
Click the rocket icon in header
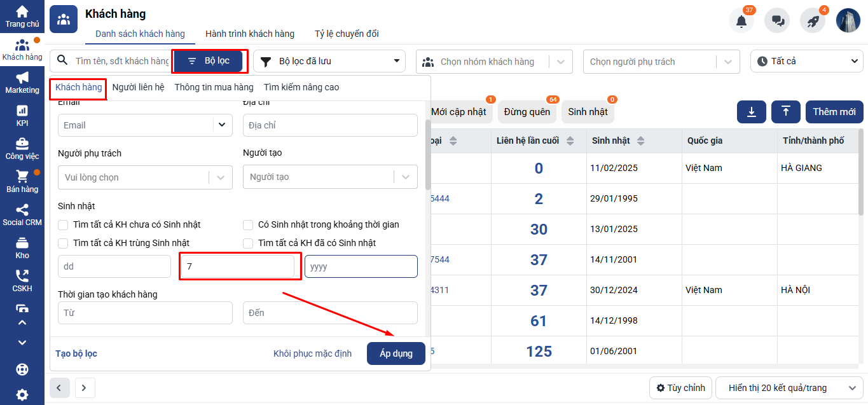(812, 21)
